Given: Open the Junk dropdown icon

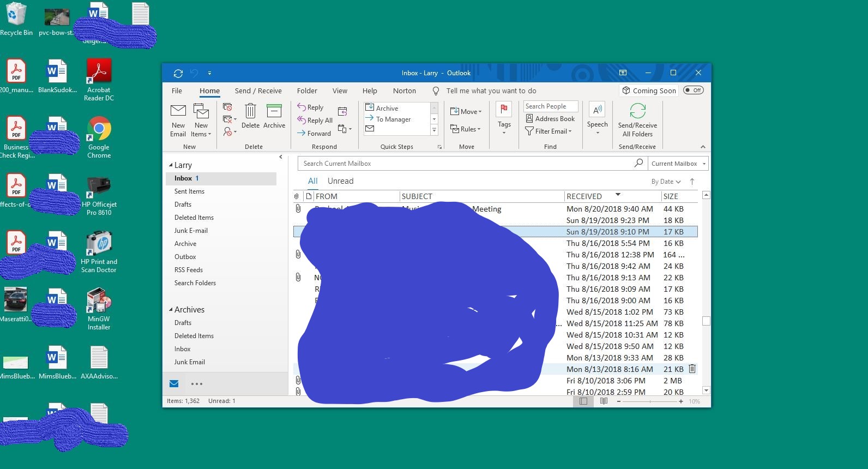Looking at the screenshot, I should pos(230,132).
